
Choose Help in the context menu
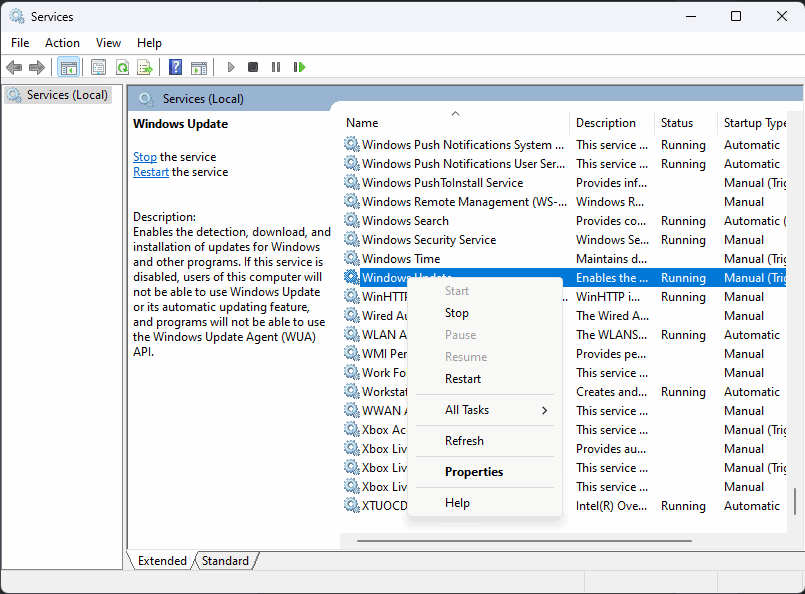(485, 503)
